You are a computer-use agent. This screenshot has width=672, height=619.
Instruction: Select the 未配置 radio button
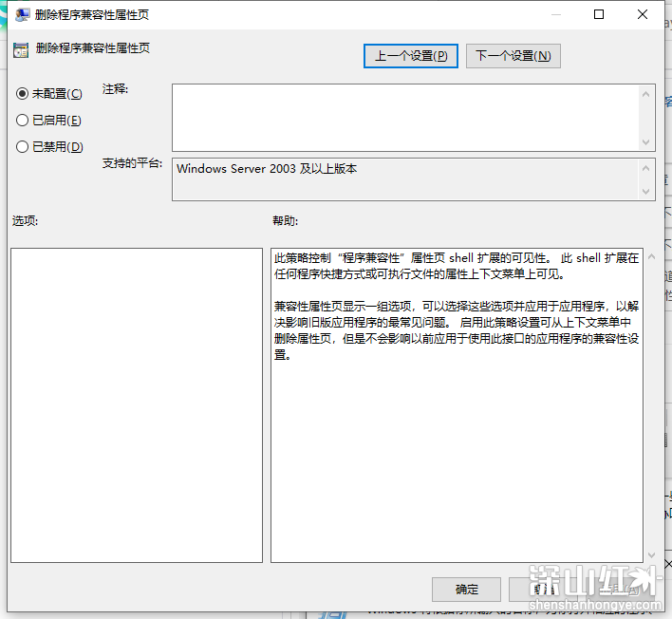[x=23, y=94]
